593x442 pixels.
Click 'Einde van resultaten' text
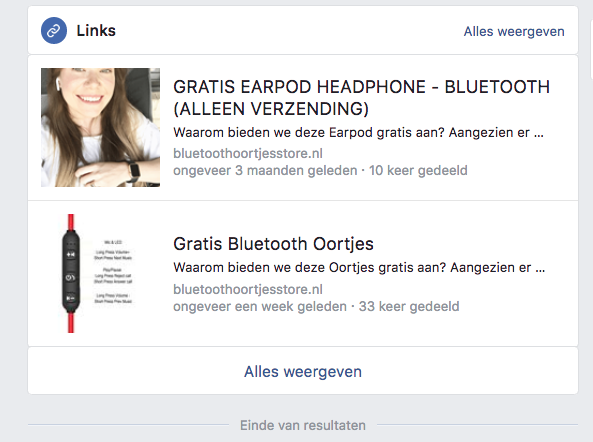tap(303, 425)
